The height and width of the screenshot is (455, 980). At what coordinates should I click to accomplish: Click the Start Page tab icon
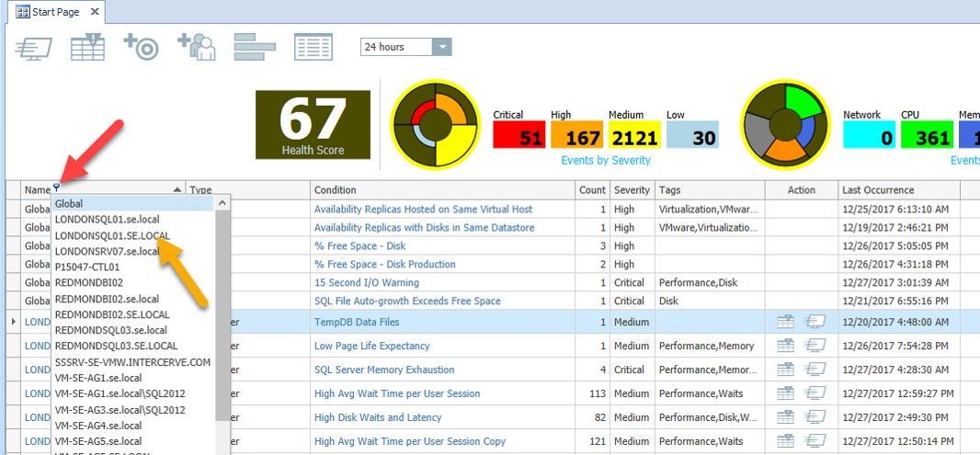[x=22, y=12]
